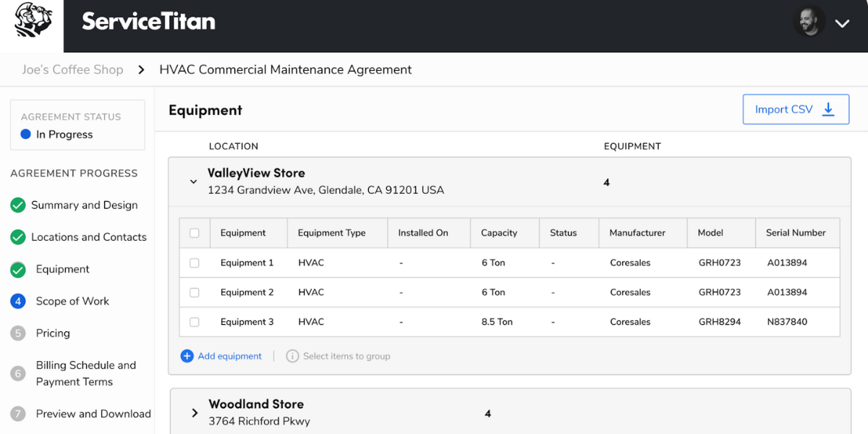Click the green checkmark beside Locations and Contacts
The image size is (868, 434).
point(17,237)
